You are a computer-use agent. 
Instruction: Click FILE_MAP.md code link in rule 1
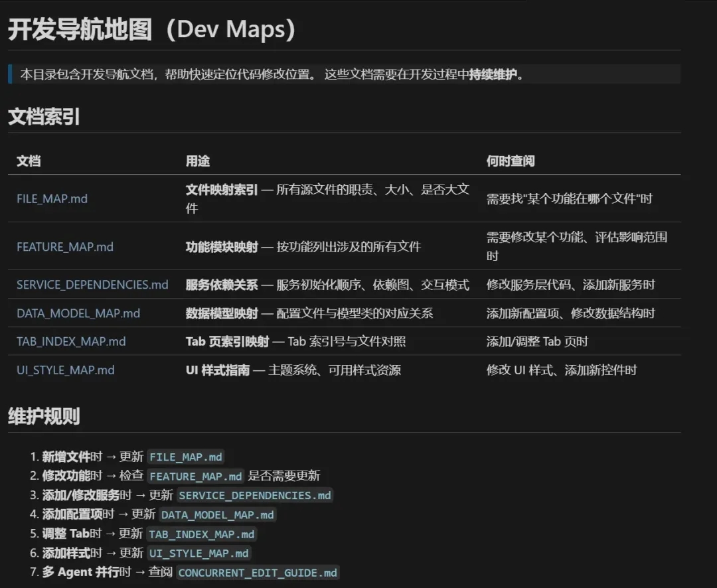tap(185, 457)
